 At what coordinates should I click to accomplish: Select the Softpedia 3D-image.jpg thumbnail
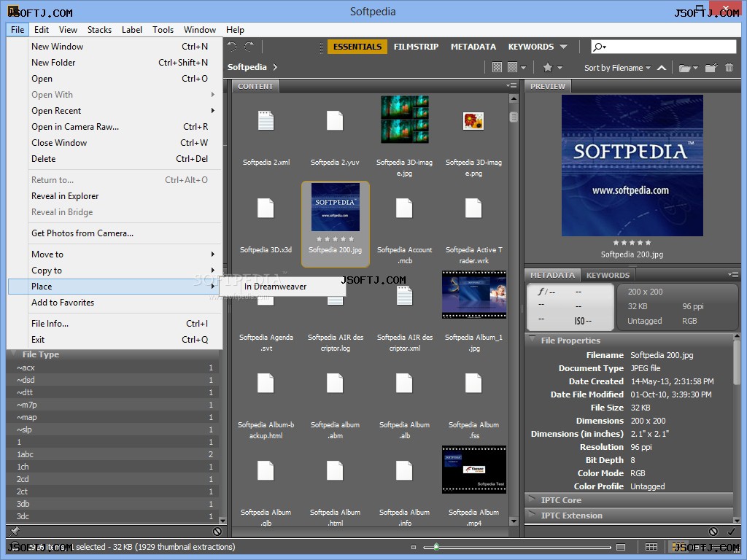click(404, 120)
